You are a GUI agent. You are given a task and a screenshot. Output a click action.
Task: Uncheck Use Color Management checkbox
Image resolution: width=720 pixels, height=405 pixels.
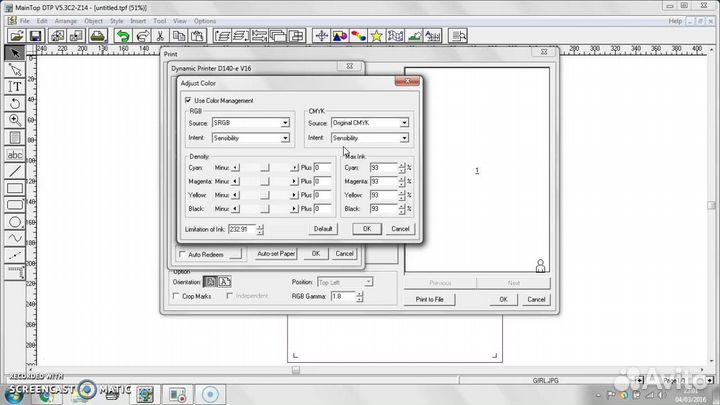click(x=189, y=100)
